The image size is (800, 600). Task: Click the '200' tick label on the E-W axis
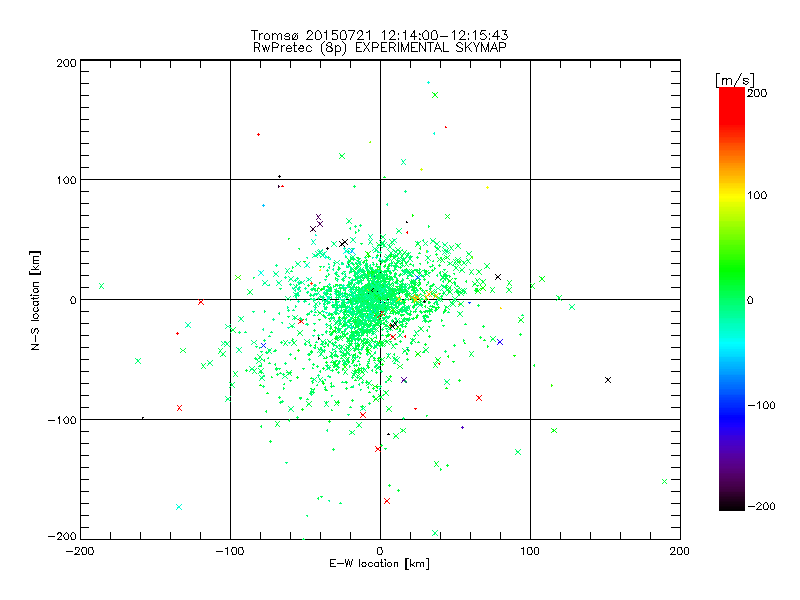coord(680,551)
